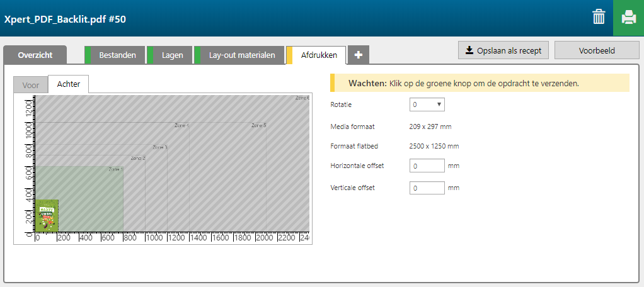Open the Overzicht tab
The width and height of the screenshot is (644, 287).
point(35,55)
